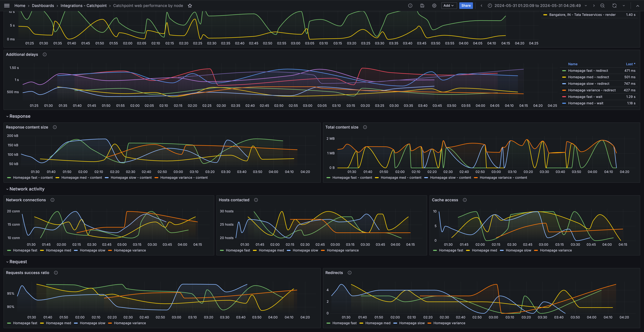The height and width of the screenshot is (332, 644).
Task: Open the Cache access panel info tooltip
Action: pos(465,200)
